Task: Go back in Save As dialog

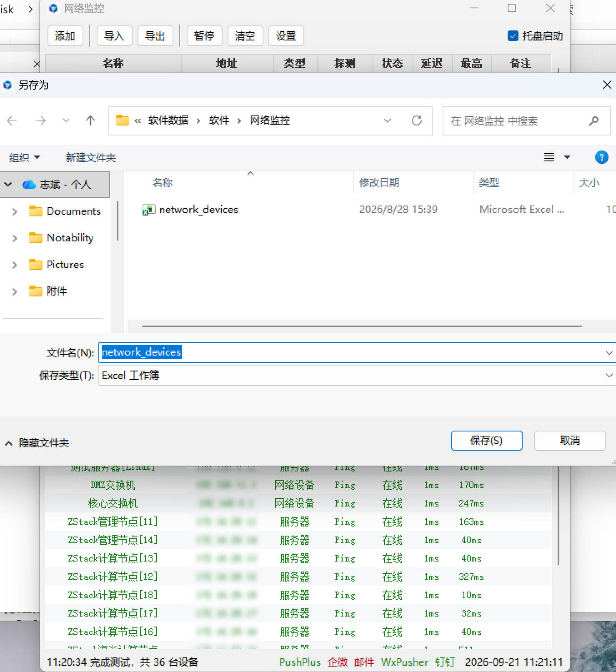Action: pyautogui.click(x=12, y=121)
